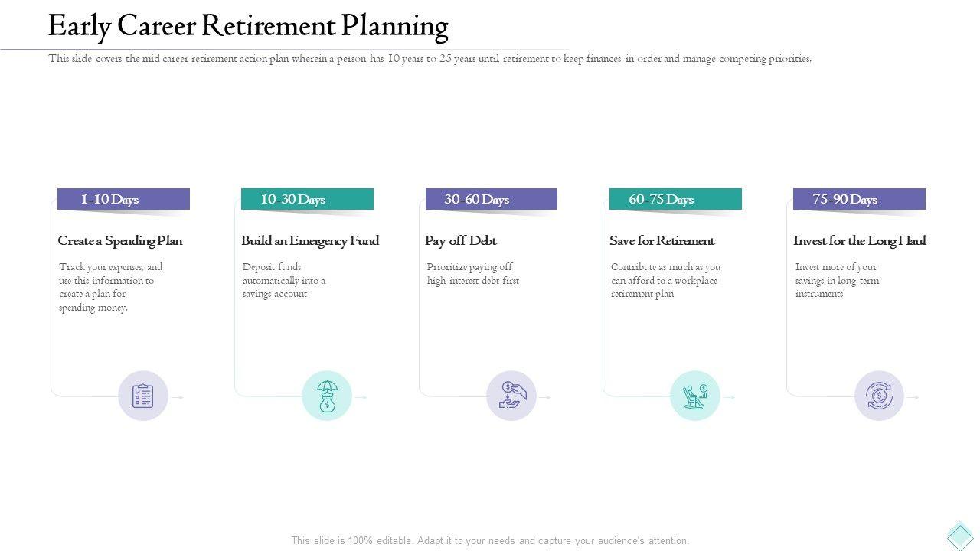Select the 30-60 Days label
Screen dimensions: 980x551
tap(477, 200)
